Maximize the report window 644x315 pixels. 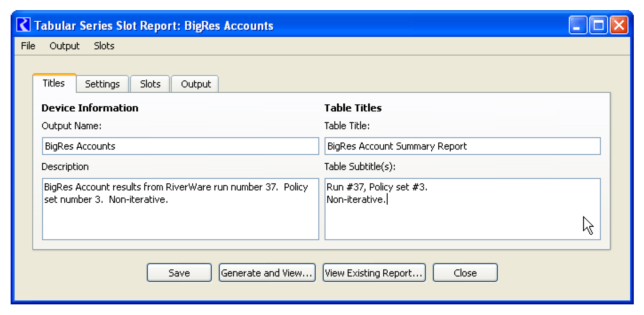[x=598, y=25]
